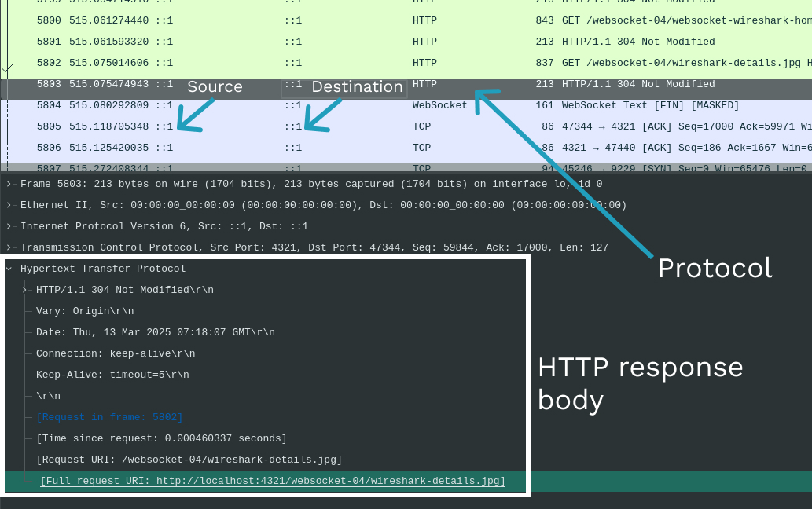Screen dimensions: 812x509
Task: Collapse the Hypertext Transfer Protocol tree
Action: pos(9,268)
